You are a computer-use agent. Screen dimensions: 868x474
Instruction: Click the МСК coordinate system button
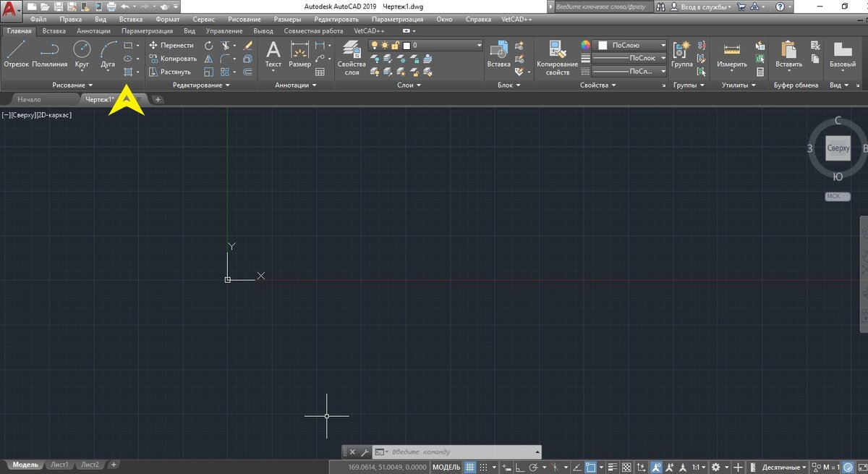pos(838,196)
